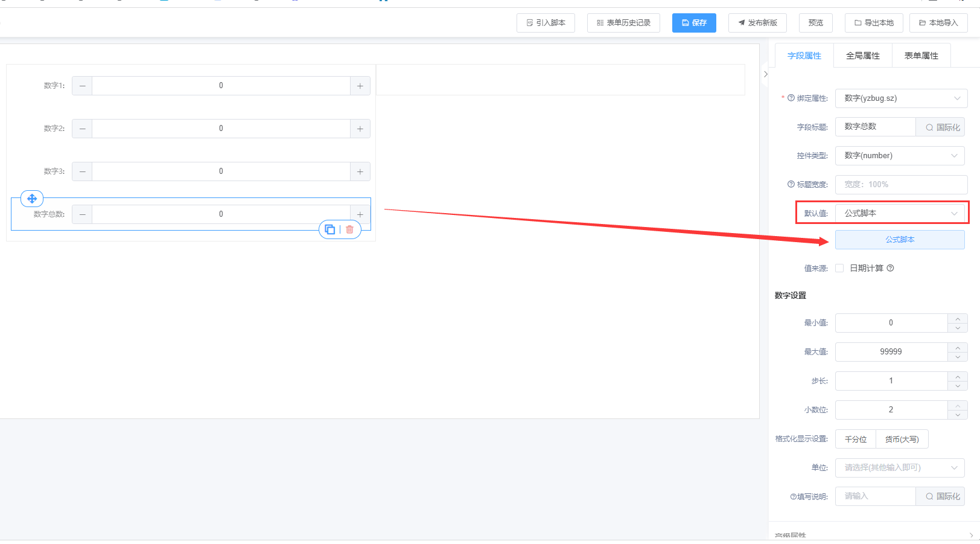Click help icon beside 标题宽度
This screenshot has height=544, width=980.
click(791, 184)
